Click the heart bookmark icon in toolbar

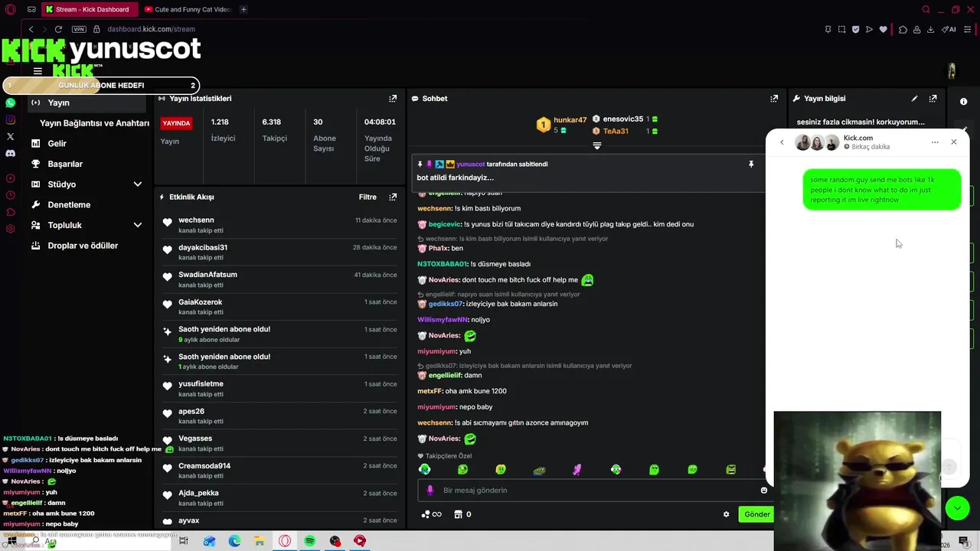coord(883,30)
